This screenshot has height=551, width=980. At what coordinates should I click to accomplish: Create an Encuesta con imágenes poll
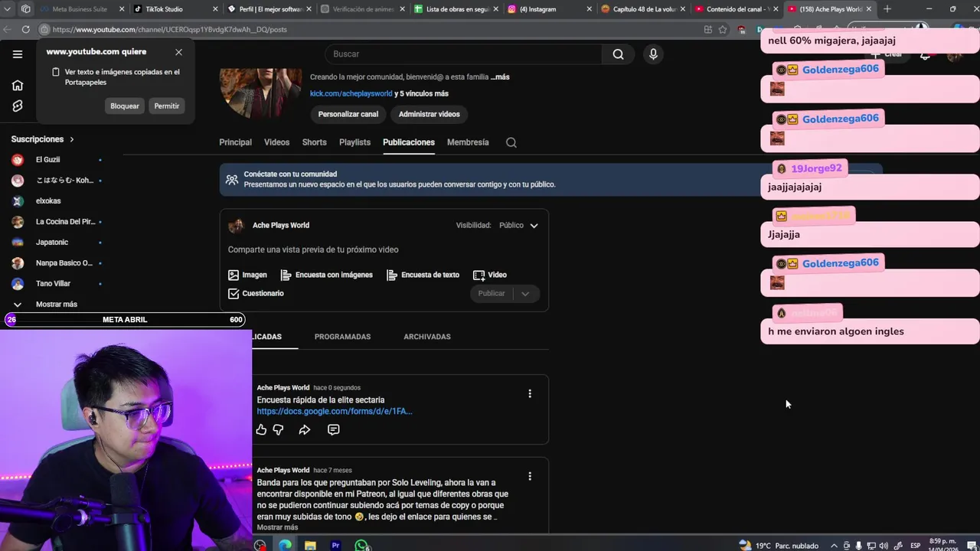[x=326, y=275]
